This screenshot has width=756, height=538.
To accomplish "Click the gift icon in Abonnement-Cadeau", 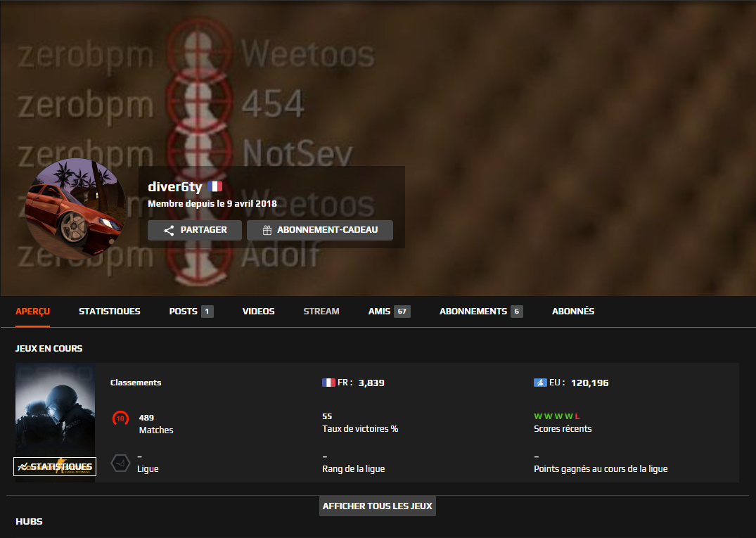I will (x=267, y=231).
